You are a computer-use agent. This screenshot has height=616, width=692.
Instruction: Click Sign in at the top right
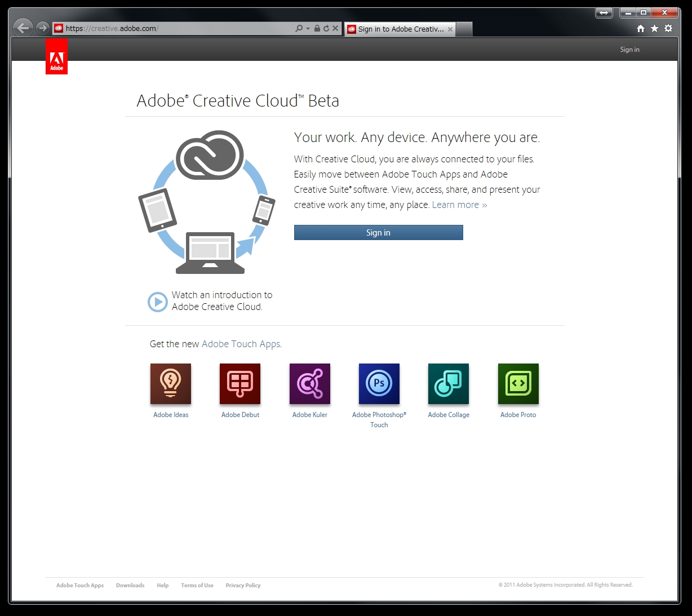click(629, 49)
